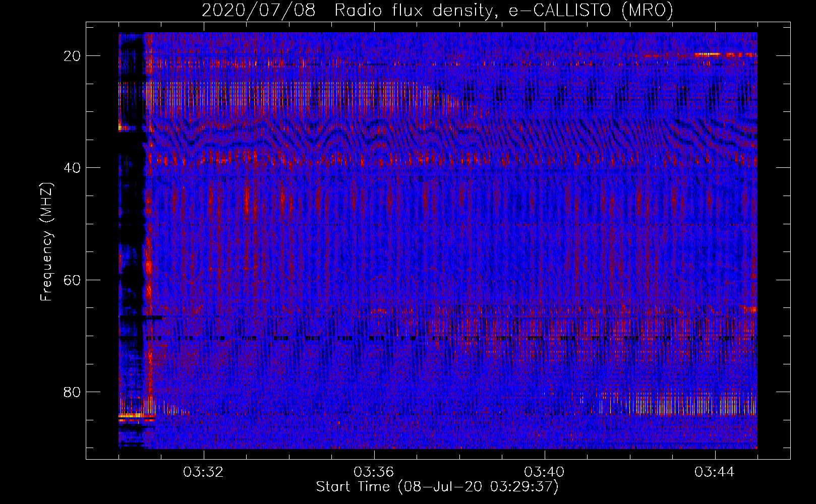Screen dimensions: 816x504
Task: Click the "60" frequency tick label
Action: (73, 280)
